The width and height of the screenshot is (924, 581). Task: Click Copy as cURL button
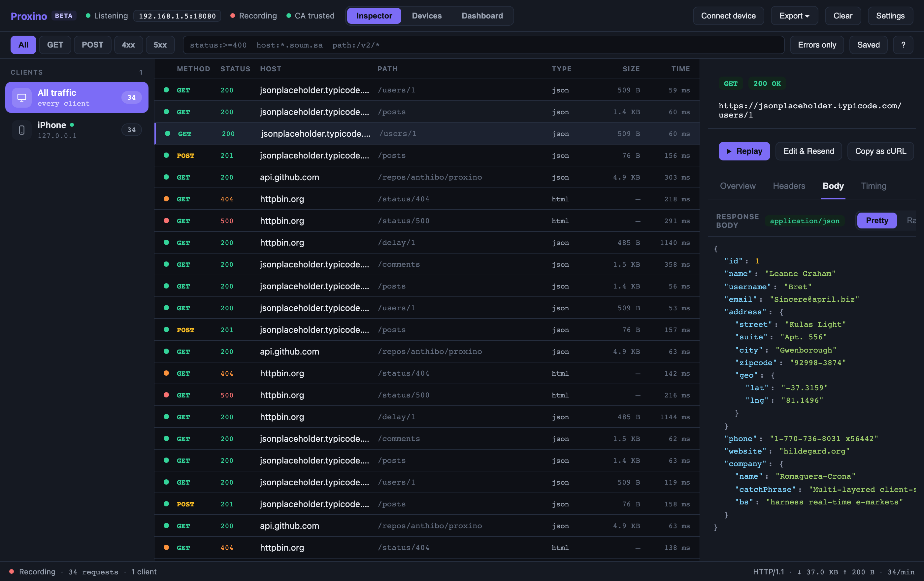(x=880, y=151)
